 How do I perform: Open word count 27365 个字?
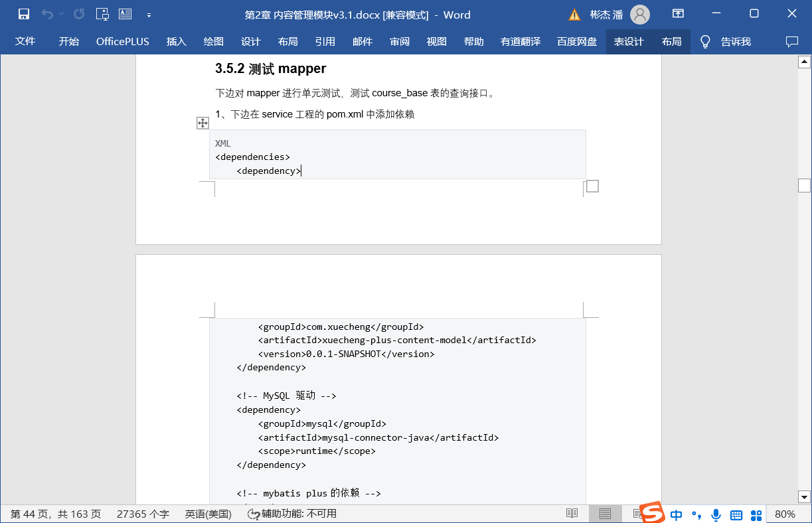click(143, 514)
